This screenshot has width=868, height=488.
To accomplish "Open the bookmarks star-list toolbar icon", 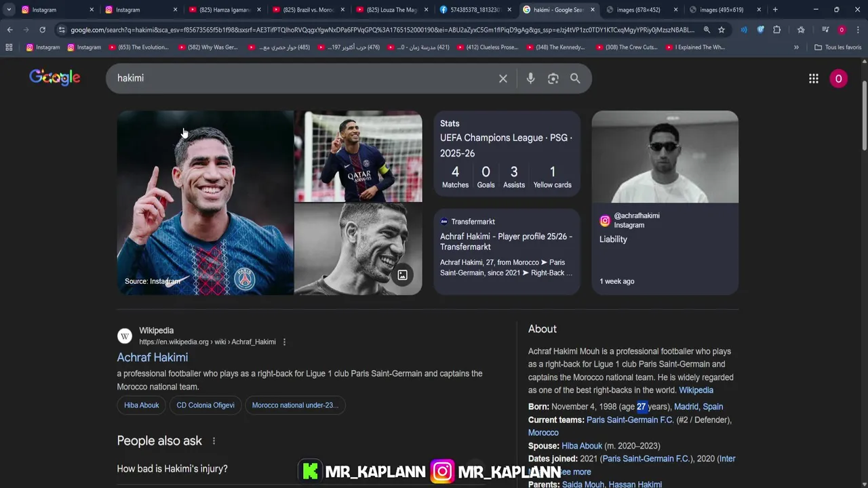I will [801, 30].
